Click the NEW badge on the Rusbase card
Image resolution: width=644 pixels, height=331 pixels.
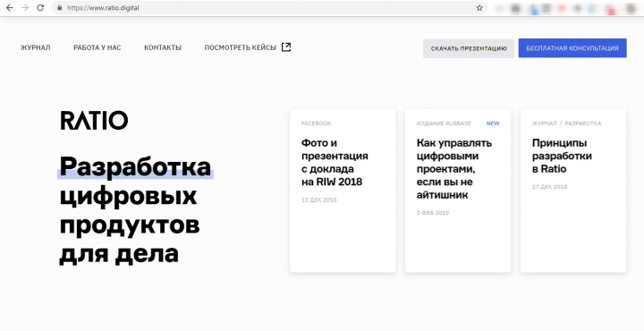(493, 123)
